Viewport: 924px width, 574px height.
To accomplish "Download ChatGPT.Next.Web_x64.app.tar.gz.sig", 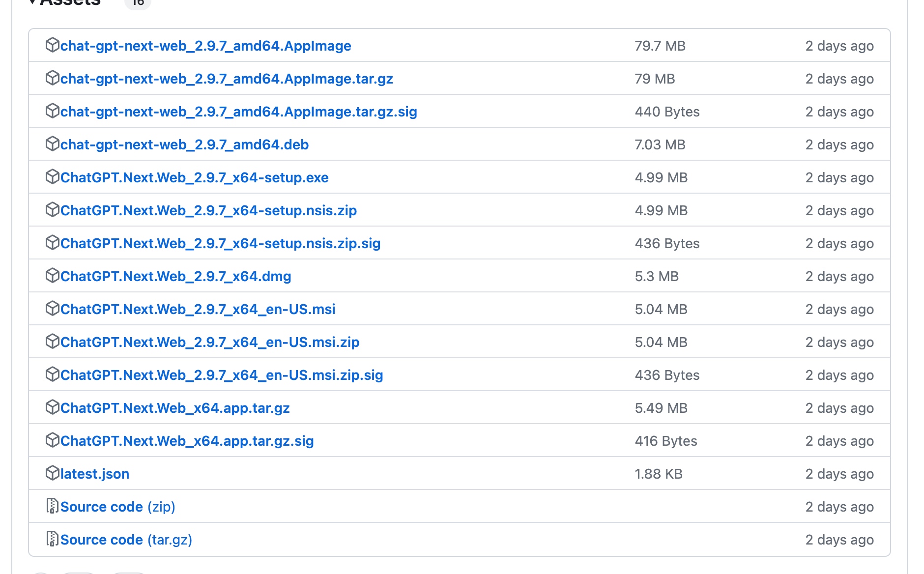I will click(187, 441).
